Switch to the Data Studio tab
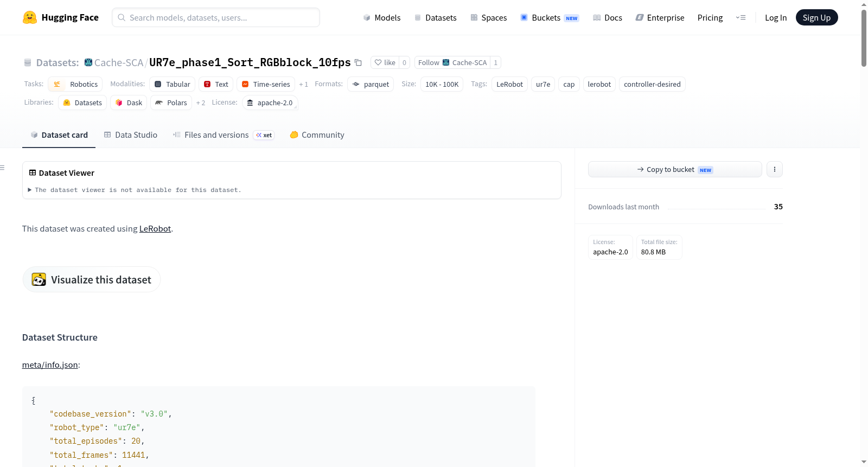The image size is (868, 467). pyautogui.click(x=130, y=135)
